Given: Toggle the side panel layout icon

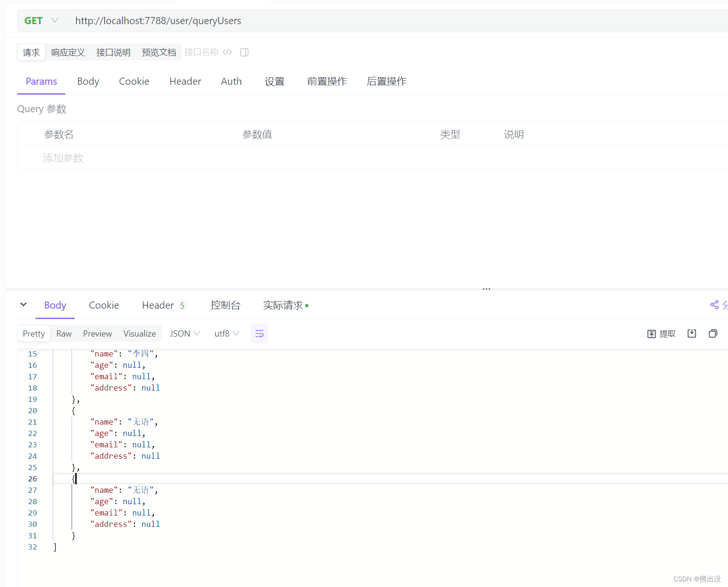Looking at the screenshot, I should click(x=245, y=52).
